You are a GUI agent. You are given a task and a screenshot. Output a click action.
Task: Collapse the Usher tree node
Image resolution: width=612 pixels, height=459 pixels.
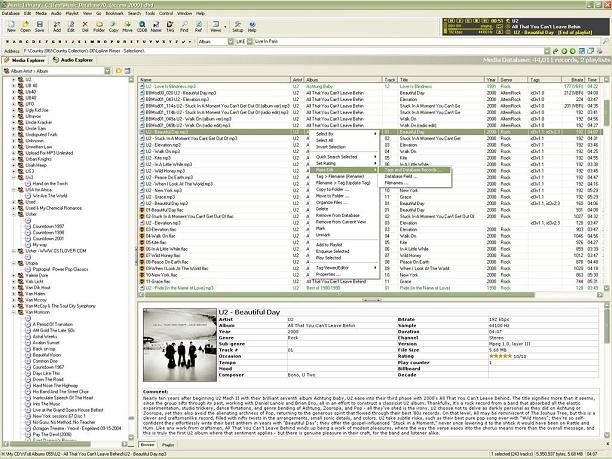(14, 214)
